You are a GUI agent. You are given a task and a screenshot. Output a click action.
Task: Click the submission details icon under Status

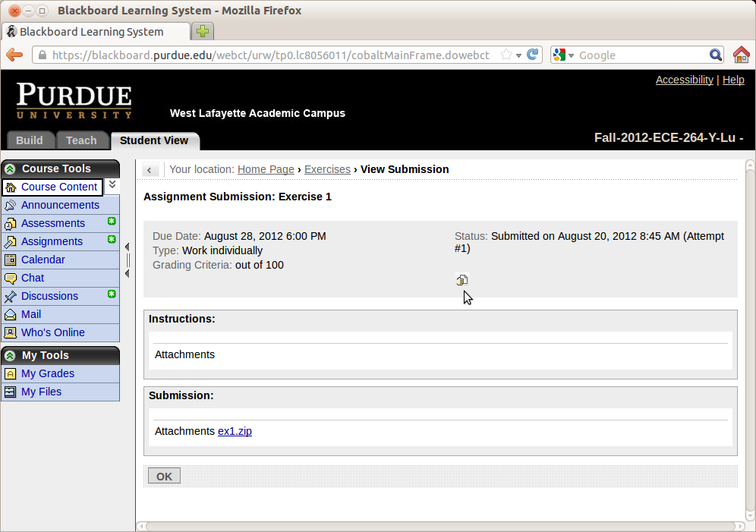[461, 279]
